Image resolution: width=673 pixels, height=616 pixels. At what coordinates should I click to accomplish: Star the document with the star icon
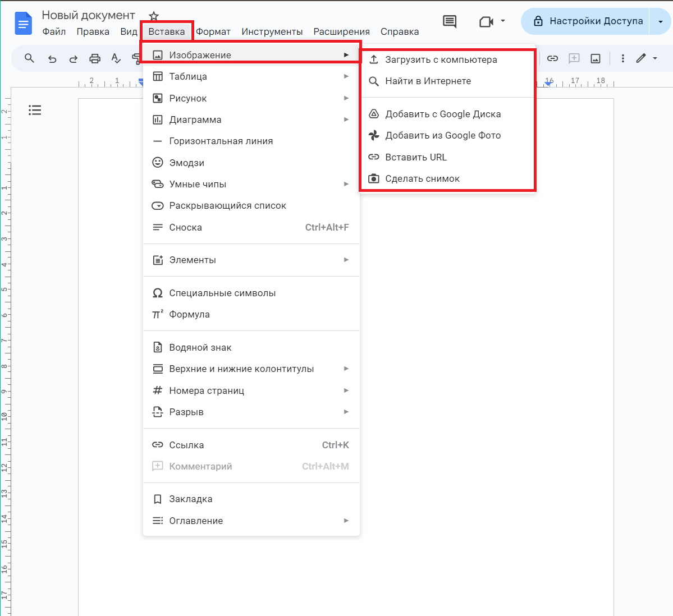[x=154, y=16]
